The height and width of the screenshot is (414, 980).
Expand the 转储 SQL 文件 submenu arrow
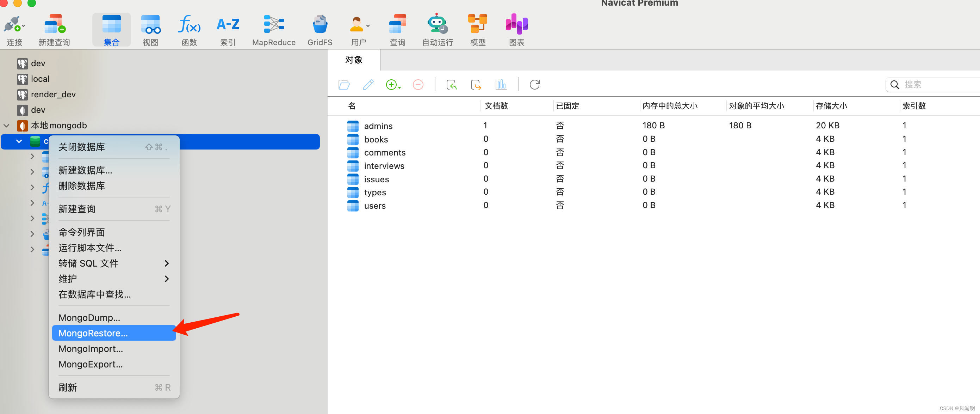click(x=167, y=263)
